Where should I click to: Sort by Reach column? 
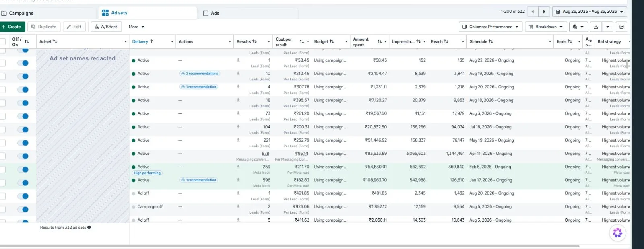[446, 41]
